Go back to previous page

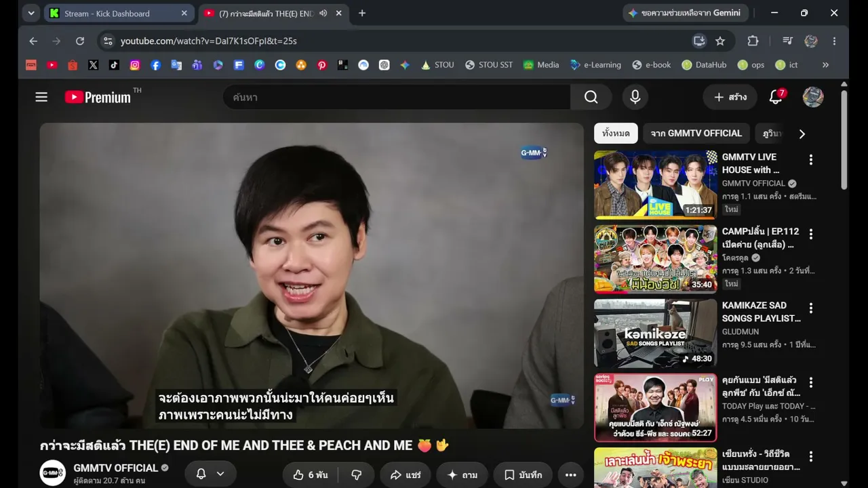pos(33,41)
